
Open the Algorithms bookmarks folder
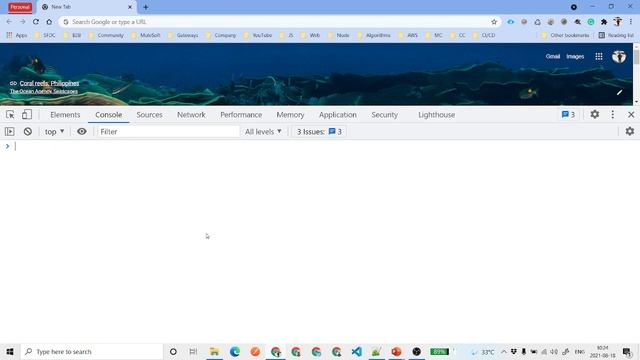click(x=374, y=36)
